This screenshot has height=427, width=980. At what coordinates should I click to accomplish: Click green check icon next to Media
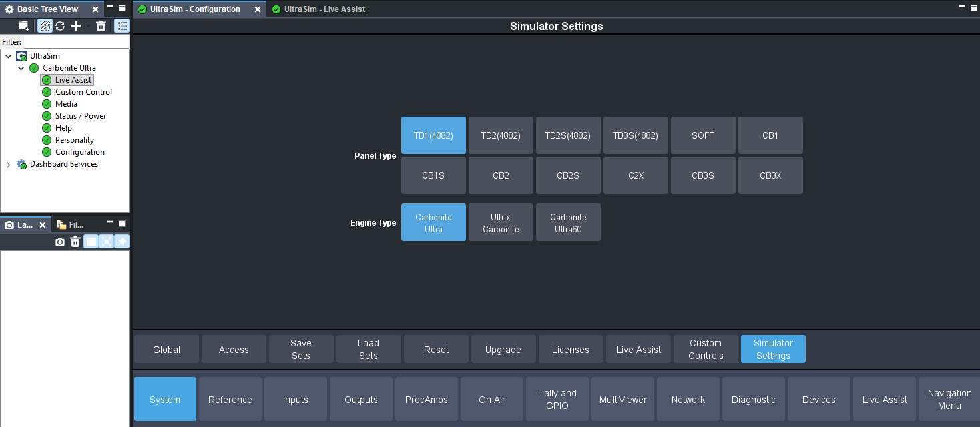pos(47,104)
